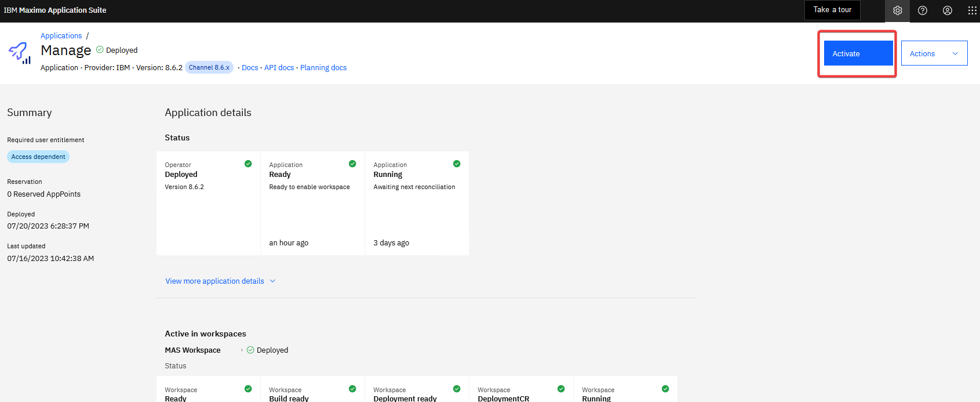Click the deployed date '07/20/2023 6:28:37 PM'
The height and width of the screenshot is (402, 980).
(48, 226)
